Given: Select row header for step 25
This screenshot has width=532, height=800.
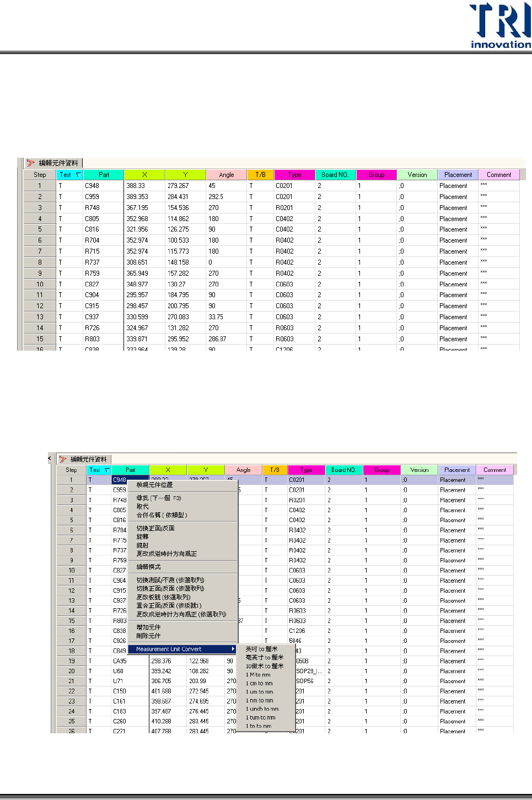Looking at the screenshot, I should coord(72,721).
